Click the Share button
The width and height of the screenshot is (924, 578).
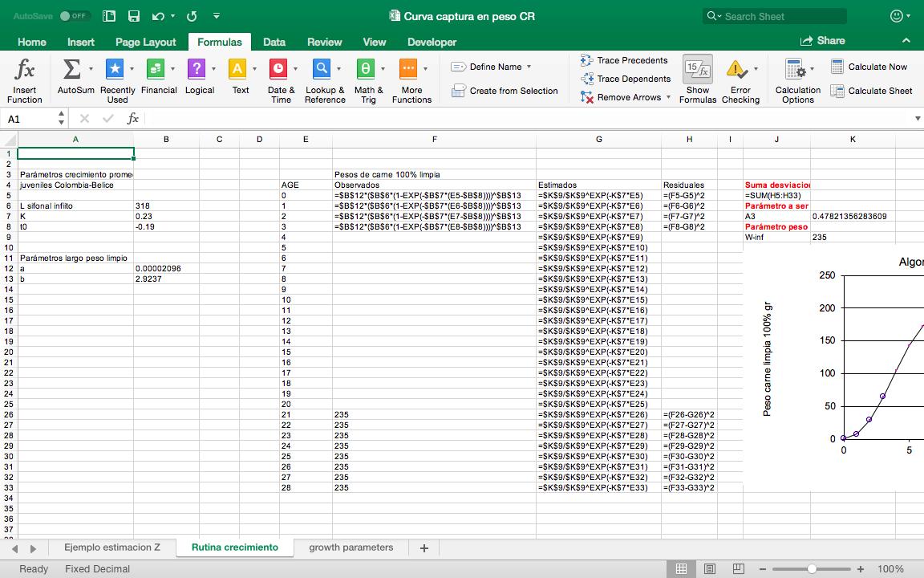click(x=823, y=41)
